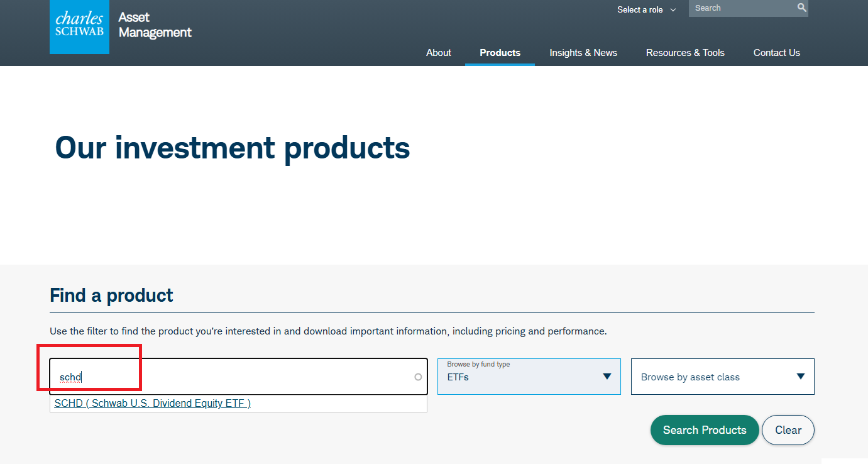Click the Charles Schwab logo
The height and width of the screenshot is (464, 868).
click(x=79, y=26)
